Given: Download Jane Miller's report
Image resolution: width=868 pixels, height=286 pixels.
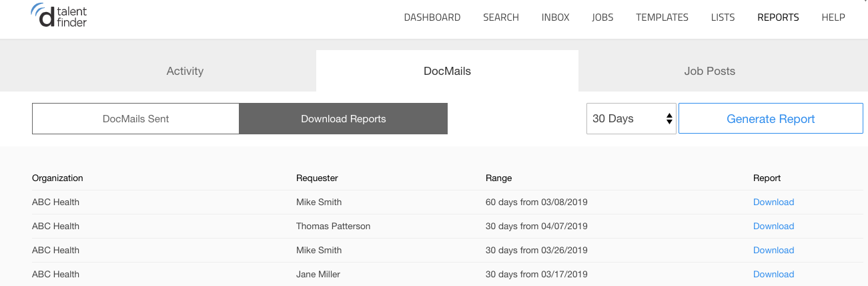Looking at the screenshot, I should click(x=773, y=274).
